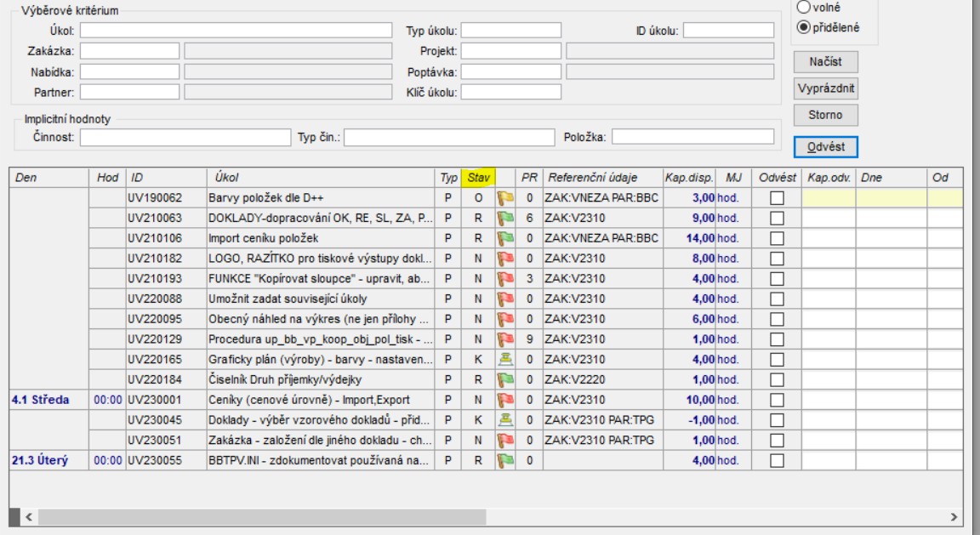The width and height of the screenshot is (980, 535).
Task: Check Odvést box for task UV230045
Action: pyautogui.click(x=777, y=420)
